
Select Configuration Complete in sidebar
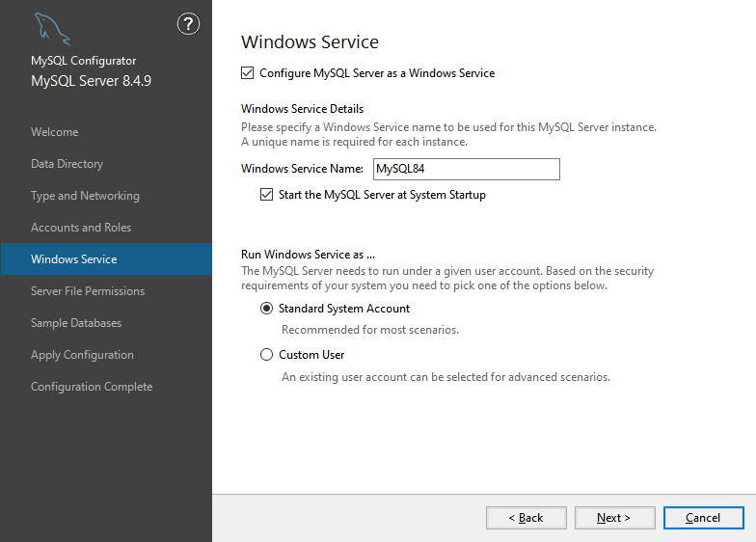[92, 387]
